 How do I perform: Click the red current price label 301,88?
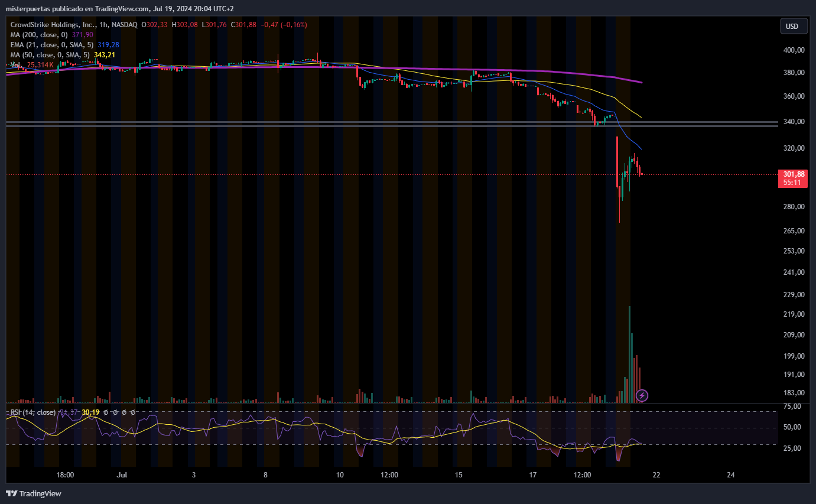coord(794,174)
